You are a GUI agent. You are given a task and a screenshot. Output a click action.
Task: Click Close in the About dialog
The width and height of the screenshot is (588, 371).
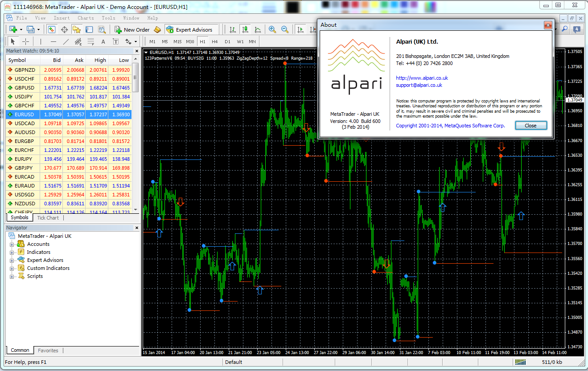coord(530,126)
